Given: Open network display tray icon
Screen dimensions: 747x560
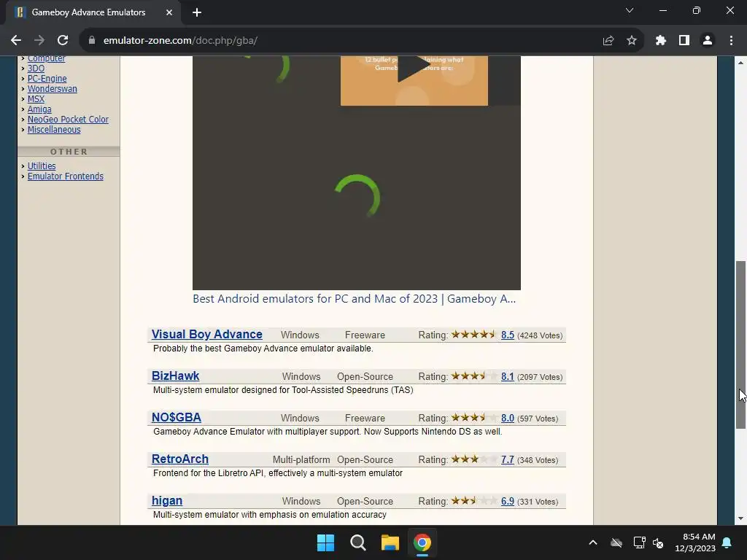Looking at the screenshot, I should pos(639,542).
